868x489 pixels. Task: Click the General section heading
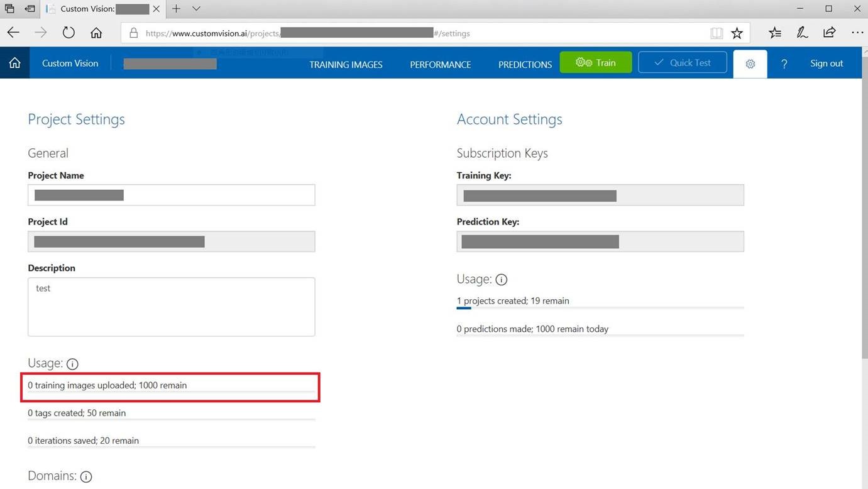(48, 153)
